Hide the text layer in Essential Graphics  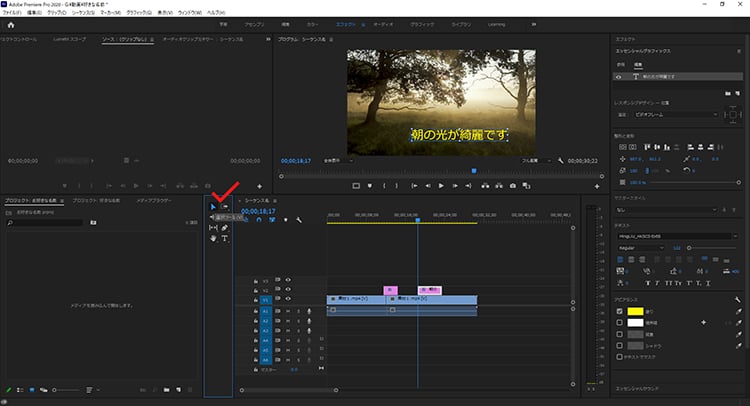(618, 77)
